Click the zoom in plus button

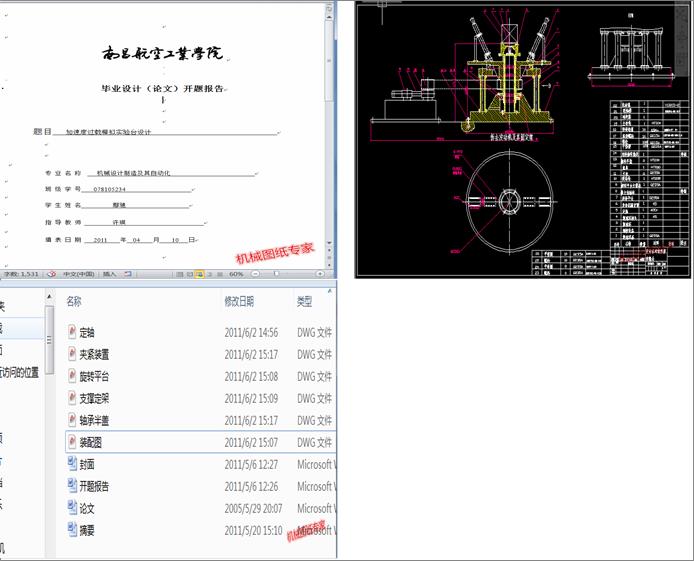[320, 274]
